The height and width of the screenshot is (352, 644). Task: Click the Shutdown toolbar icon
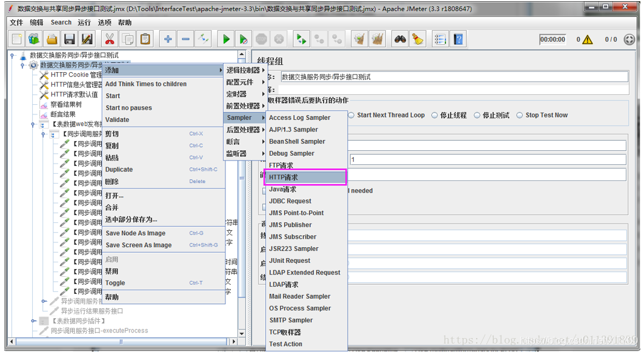[x=279, y=39]
